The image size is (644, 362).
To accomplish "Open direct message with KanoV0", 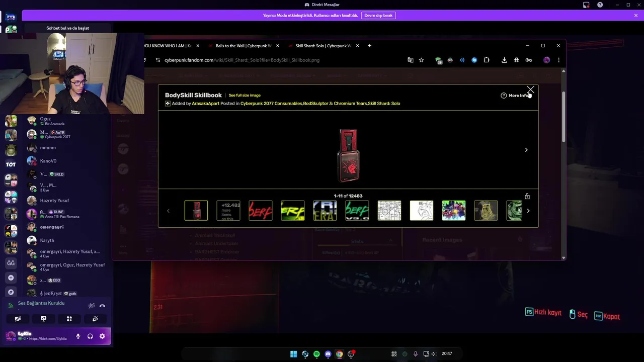I will [x=67, y=161].
